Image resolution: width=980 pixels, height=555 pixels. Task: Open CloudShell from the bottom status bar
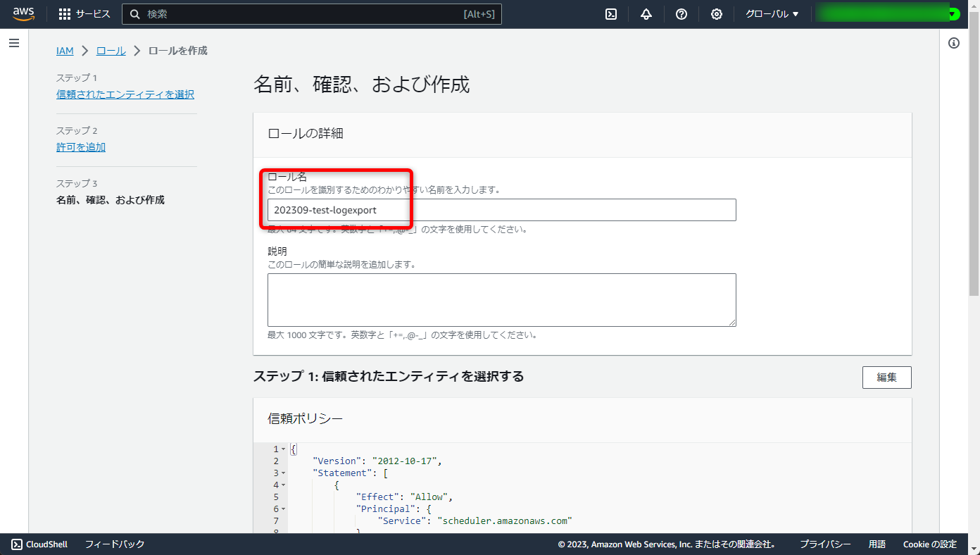coord(39,544)
